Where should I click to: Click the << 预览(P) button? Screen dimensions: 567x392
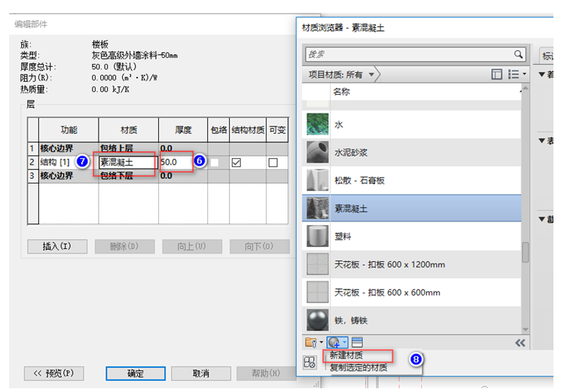point(54,373)
